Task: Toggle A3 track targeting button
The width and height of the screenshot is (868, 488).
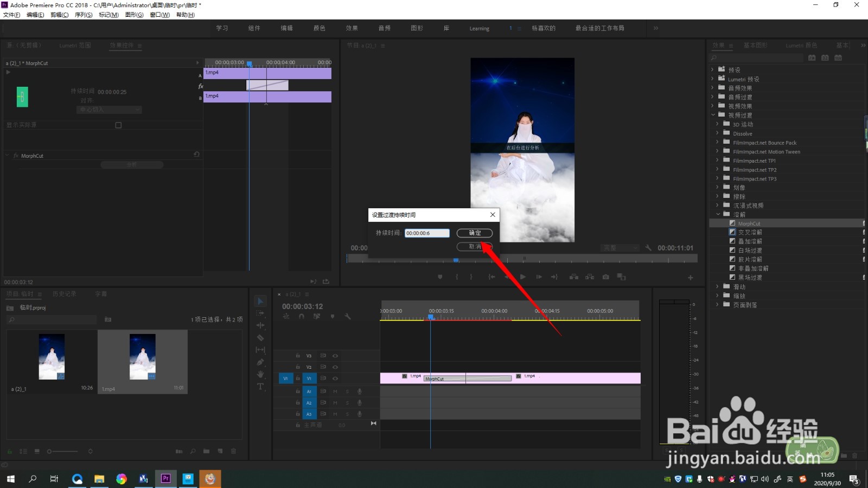Action: [309, 414]
